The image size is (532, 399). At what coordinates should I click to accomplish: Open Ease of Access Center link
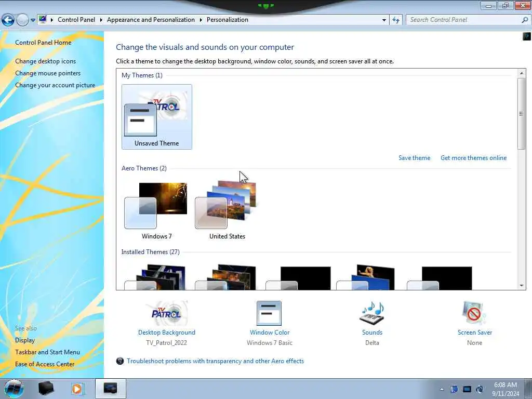pyautogui.click(x=45, y=364)
